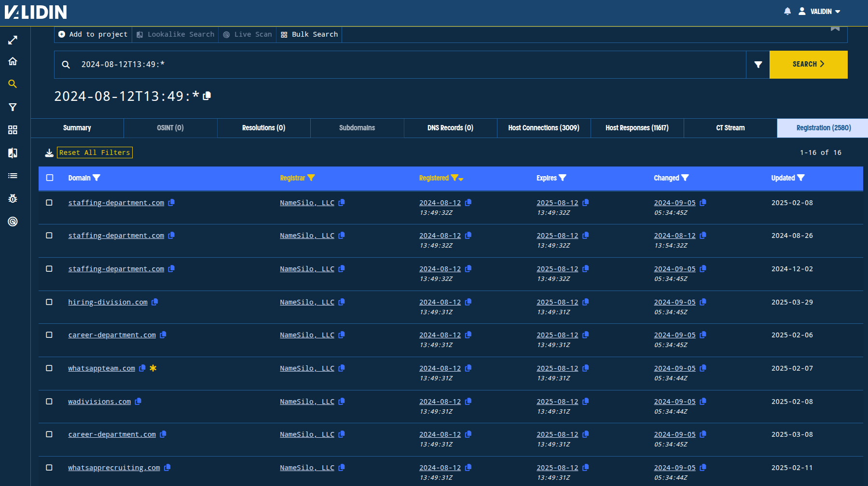This screenshot has height=486, width=868.
Task: Click Add to project
Action: pyautogui.click(x=93, y=34)
